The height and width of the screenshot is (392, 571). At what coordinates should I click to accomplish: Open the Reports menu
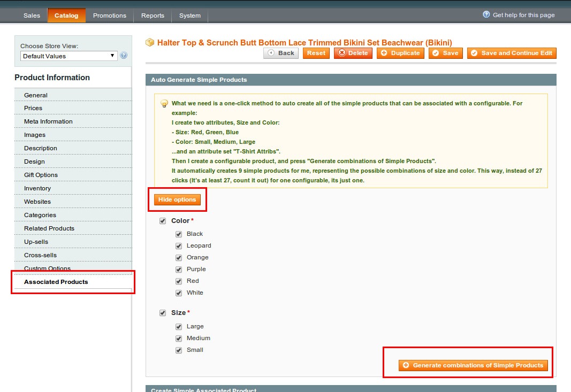point(153,16)
